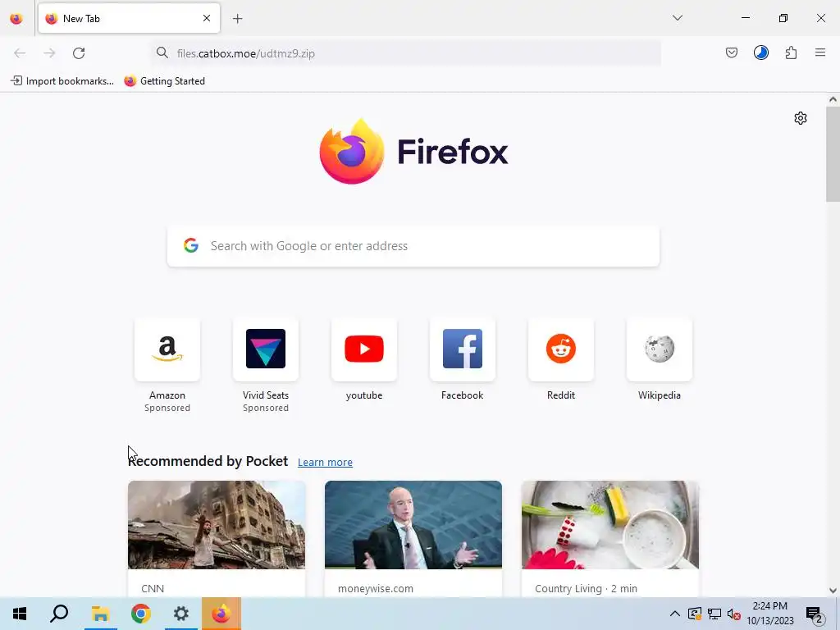Click the Google G logo in search box

(191, 245)
